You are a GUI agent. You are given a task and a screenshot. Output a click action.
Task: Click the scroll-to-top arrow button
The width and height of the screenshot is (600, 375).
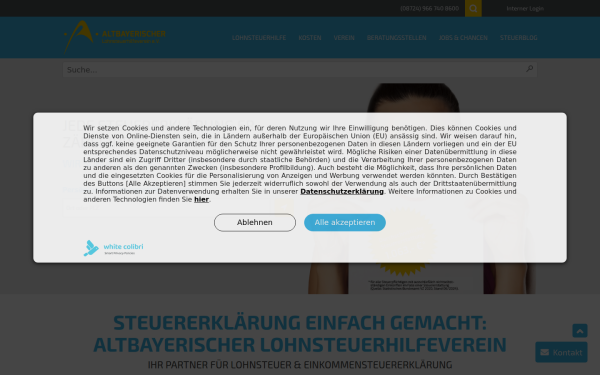coord(580,331)
